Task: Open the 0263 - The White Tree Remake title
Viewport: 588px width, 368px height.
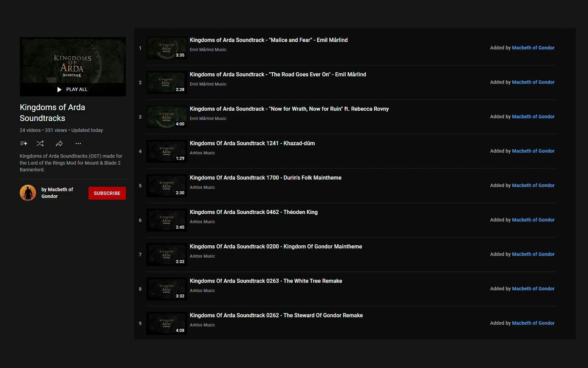Action: [266, 281]
